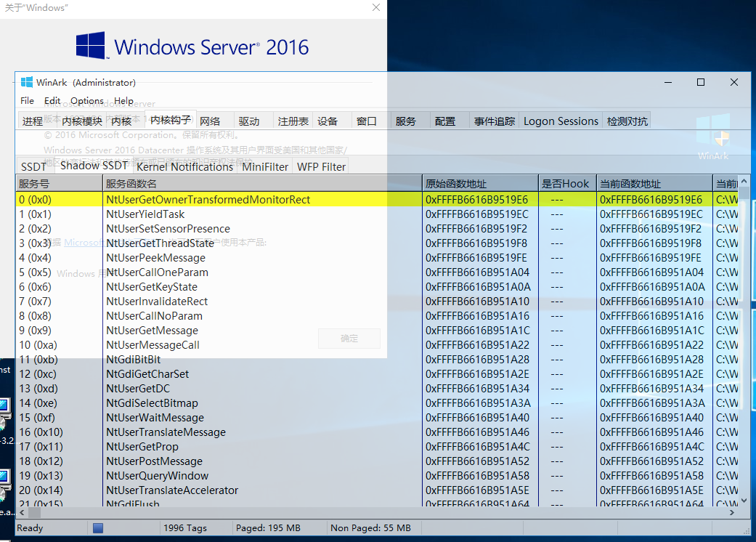Select the NtUserGetOwnerTransformedMonitorRect row

377,200
